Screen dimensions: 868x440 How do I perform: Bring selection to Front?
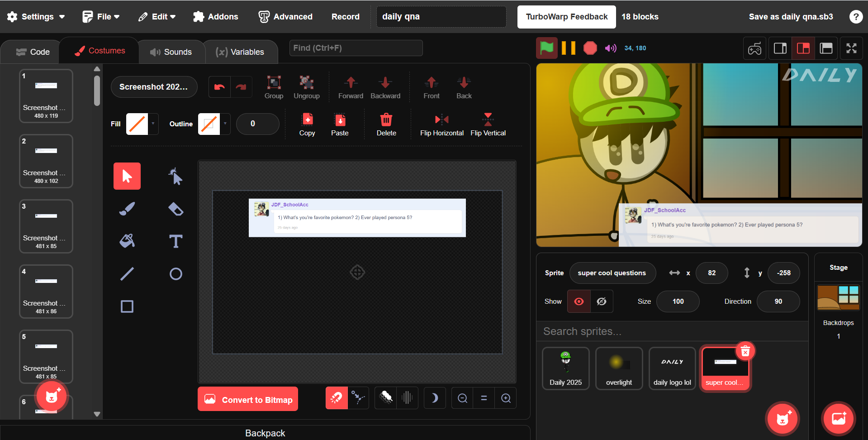click(432, 87)
